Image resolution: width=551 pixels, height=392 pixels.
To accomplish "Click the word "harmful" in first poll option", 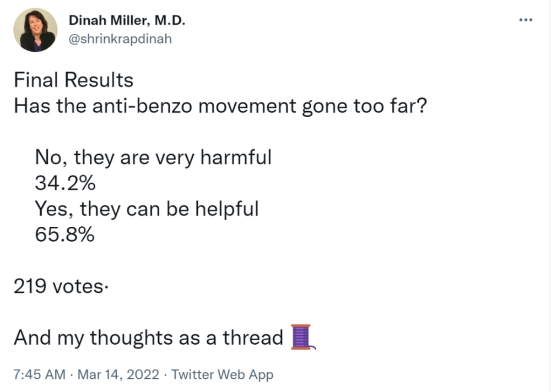I will tap(236, 157).
